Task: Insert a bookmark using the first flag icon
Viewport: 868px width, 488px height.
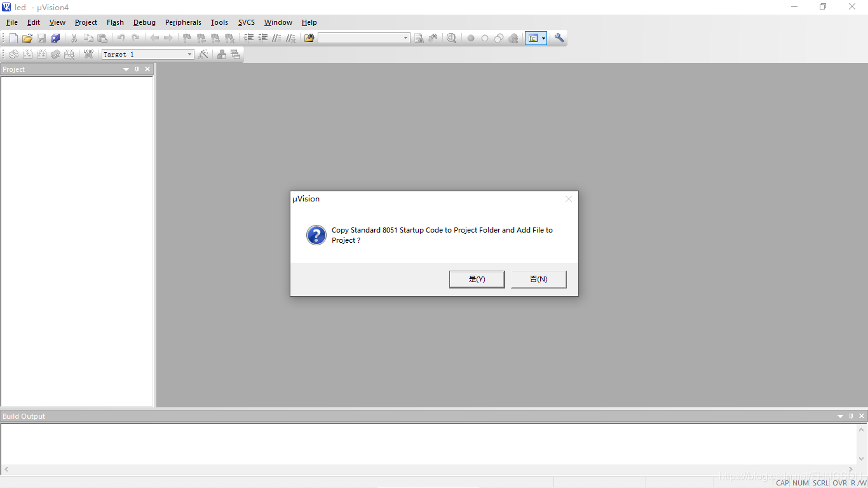Action: coord(187,38)
